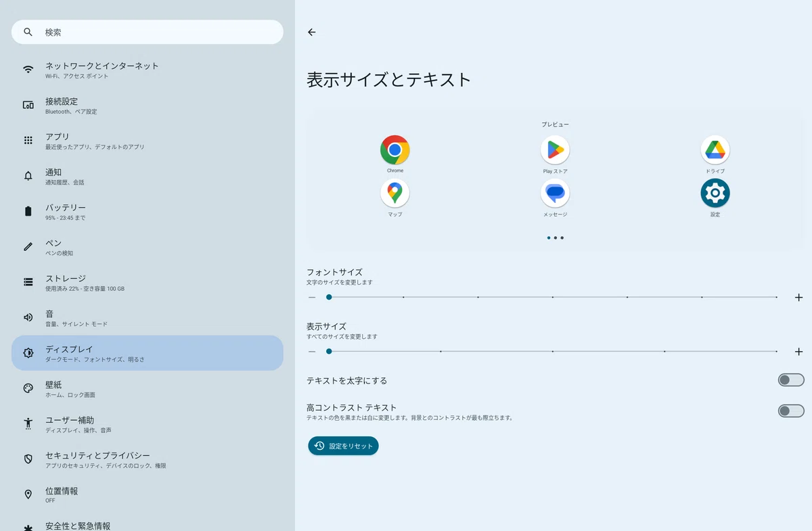Screen dimensions: 812x531
Task: Click the メッセージ preview icon
Action: pos(555,193)
